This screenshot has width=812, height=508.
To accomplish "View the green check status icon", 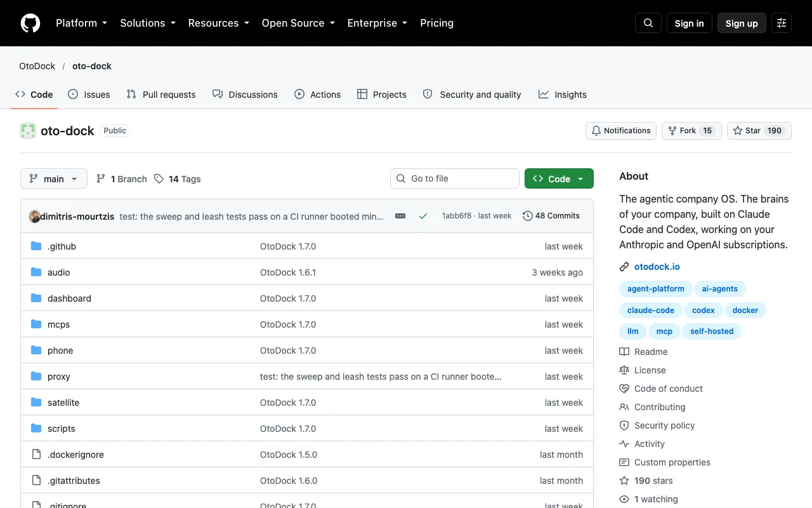I will [423, 216].
